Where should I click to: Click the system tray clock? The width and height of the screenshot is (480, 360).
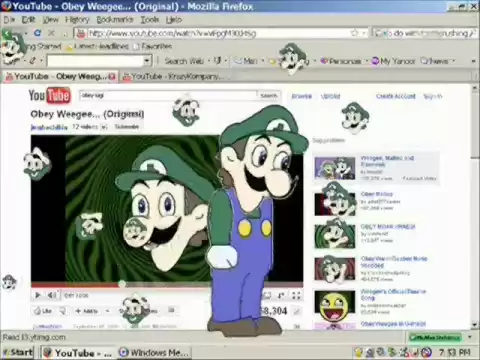coord(455,352)
